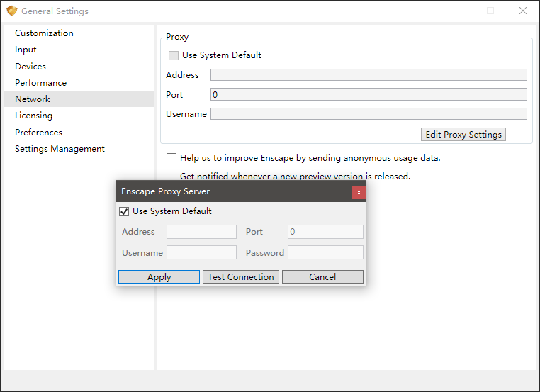Select the Network settings page
The image size is (540, 392).
pos(79,99)
